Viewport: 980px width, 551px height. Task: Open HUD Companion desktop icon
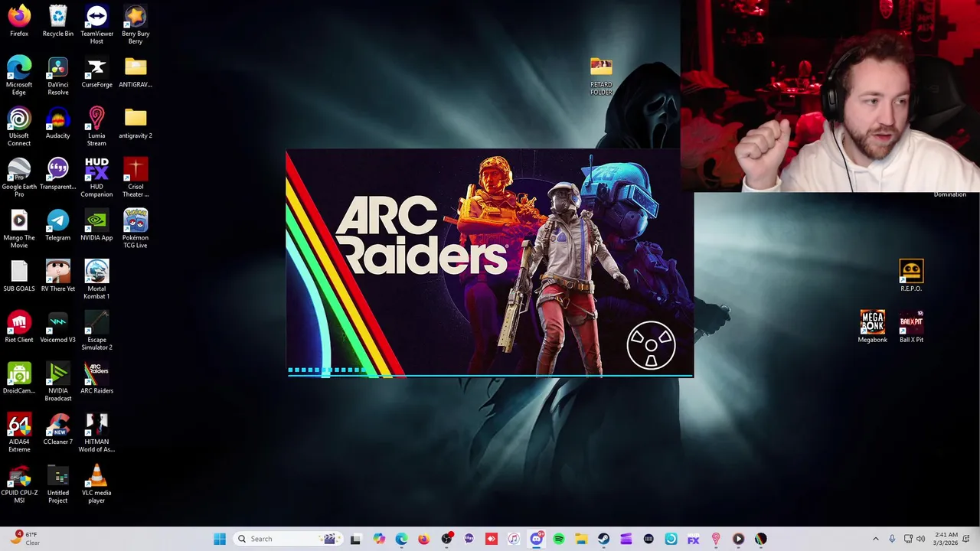pyautogui.click(x=96, y=178)
